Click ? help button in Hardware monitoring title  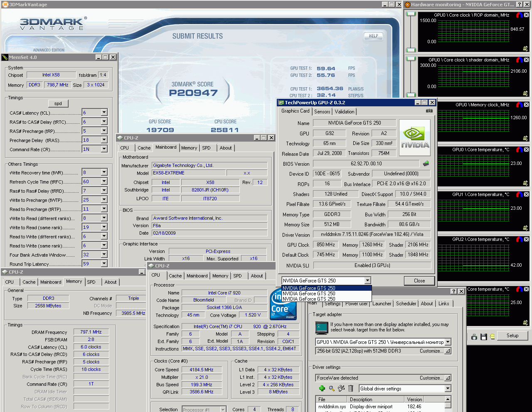click(520, 5)
